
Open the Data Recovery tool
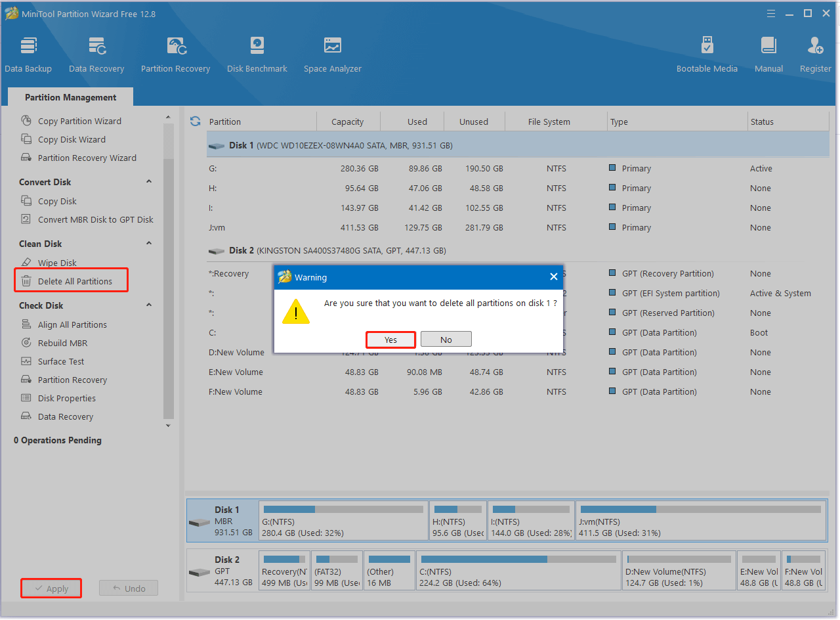[x=96, y=55]
